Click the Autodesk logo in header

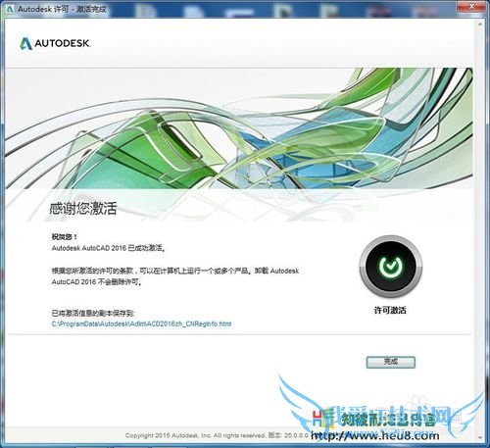(55, 43)
